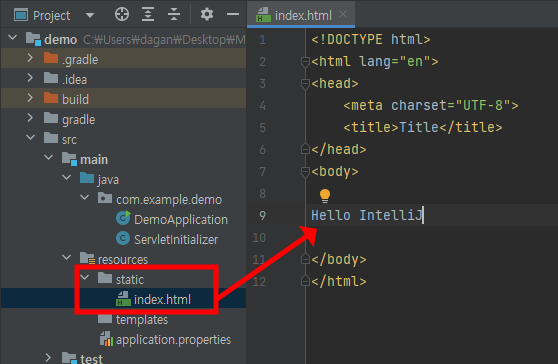Switch to the index.html editor tab
This screenshot has width=558, height=364.
coord(301,15)
